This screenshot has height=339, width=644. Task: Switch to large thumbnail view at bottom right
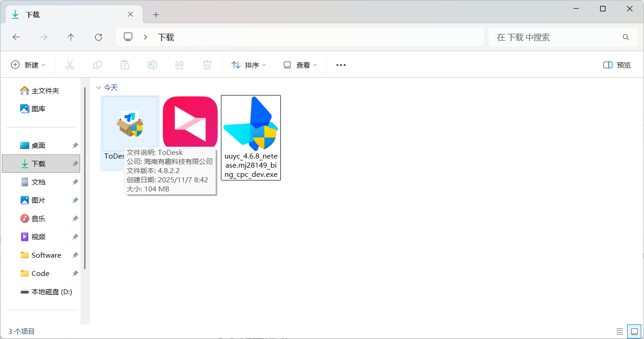point(634,331)
